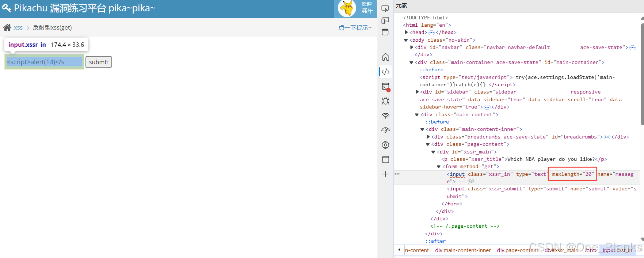Collapse the page-content div node
Viewport: 644px width, 258px height.
pyautogui.click(x=428, y=144)
